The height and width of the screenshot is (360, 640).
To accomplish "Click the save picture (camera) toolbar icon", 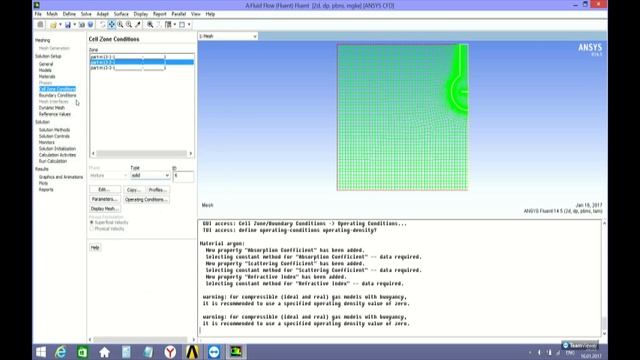I will (82, 25).
